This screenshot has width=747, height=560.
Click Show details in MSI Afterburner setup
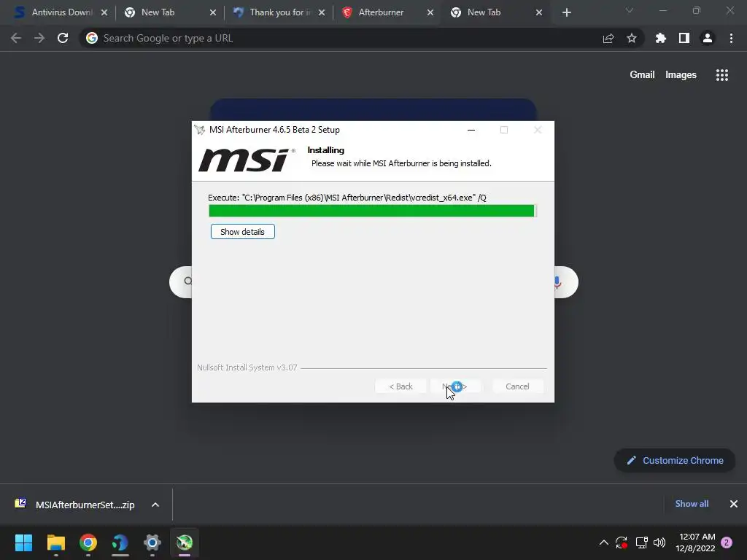(242, 232)
